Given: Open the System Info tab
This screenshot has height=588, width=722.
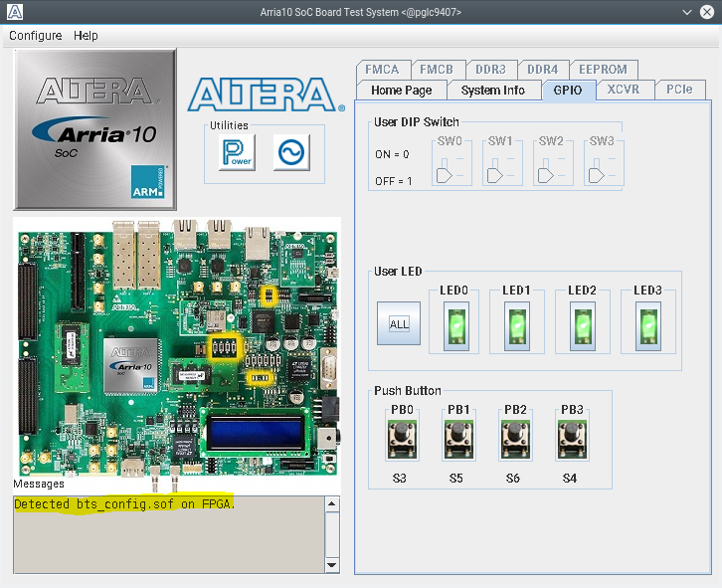Looking at the screenshot, I should [492, 91].
